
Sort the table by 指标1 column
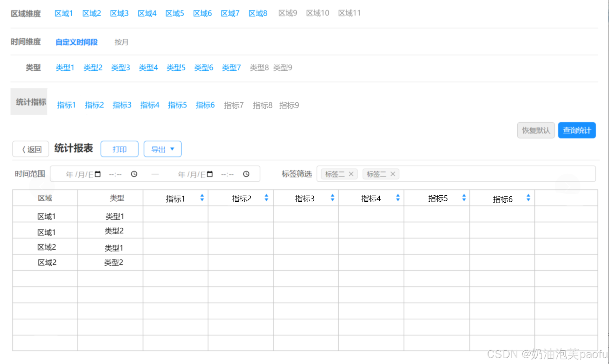tap(202, 198)
